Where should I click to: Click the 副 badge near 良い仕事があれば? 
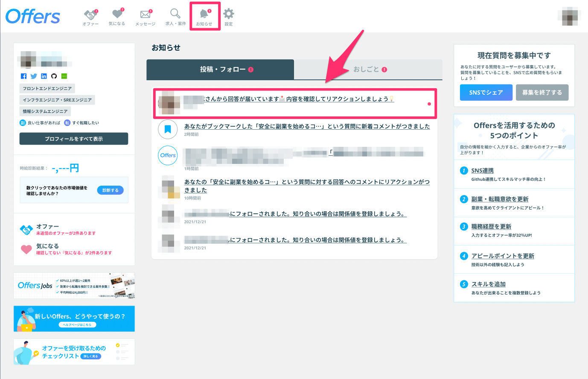coord(23,123)
